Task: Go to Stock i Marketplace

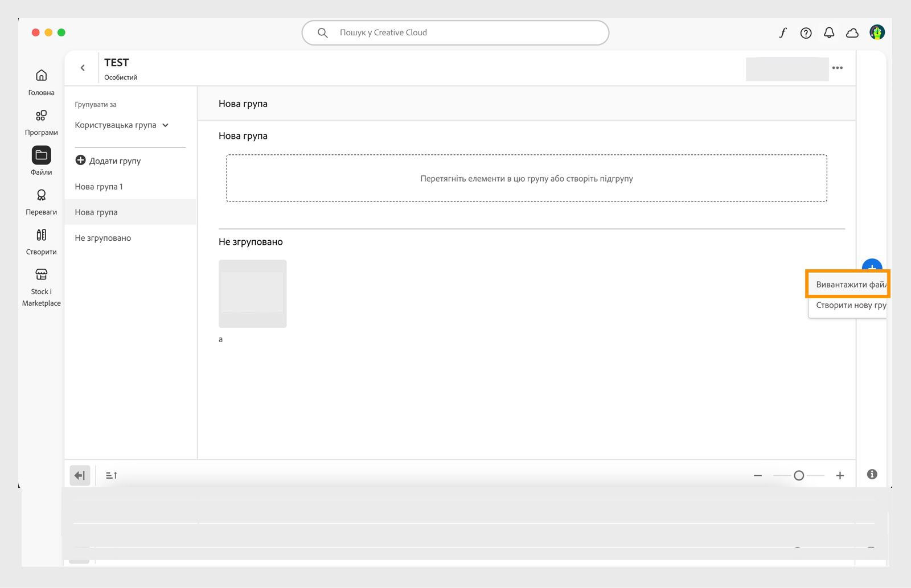Action: [x=41, y=274]
